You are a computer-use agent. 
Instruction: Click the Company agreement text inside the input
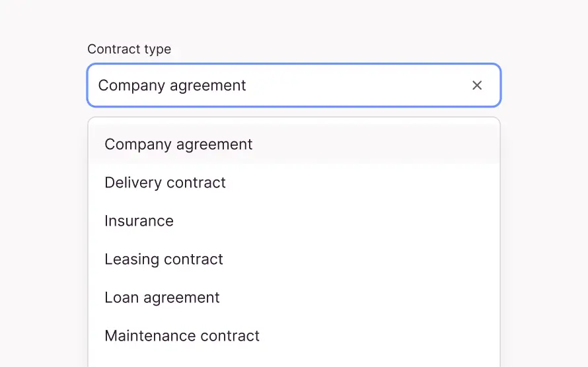172,85
